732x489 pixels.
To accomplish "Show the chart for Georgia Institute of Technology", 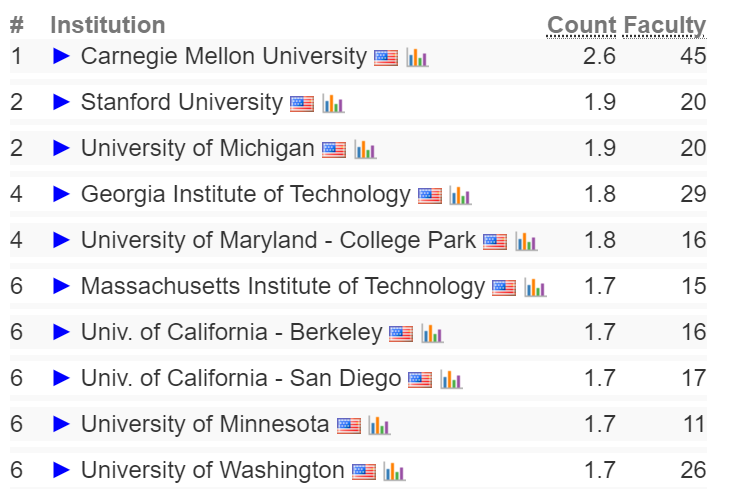I will point(460,196).
